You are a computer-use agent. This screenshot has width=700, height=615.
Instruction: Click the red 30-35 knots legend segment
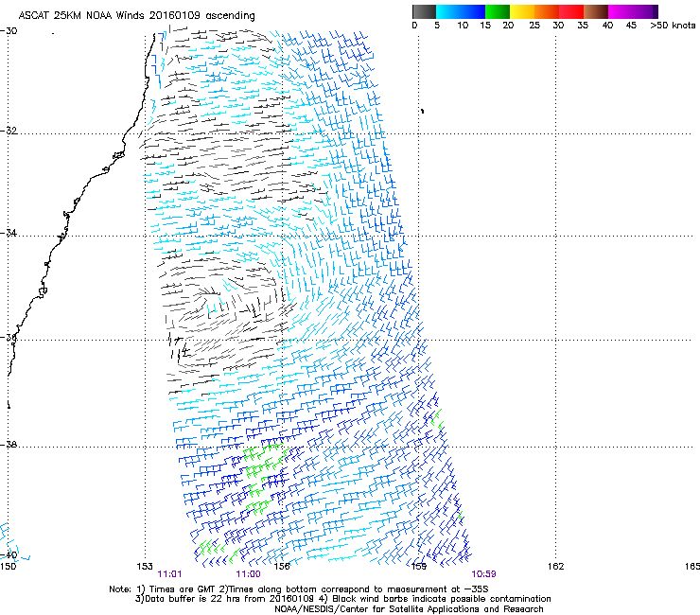coord(571,11)
